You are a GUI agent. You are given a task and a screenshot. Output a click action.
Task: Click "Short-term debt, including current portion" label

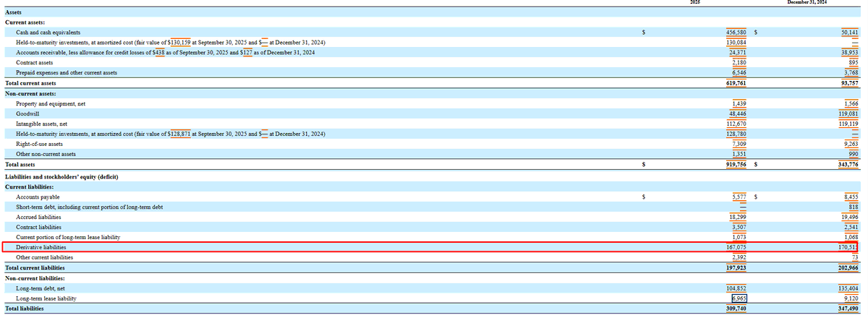click(90, 207)
